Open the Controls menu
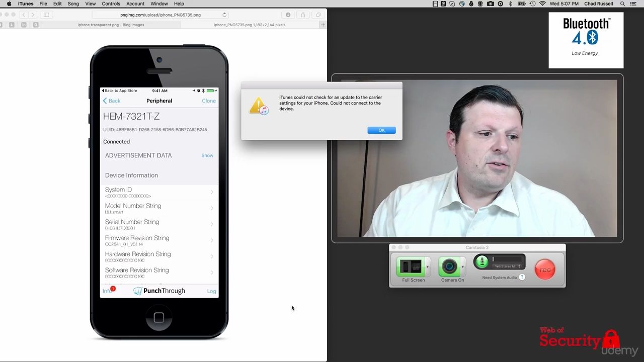Viewport: 644px width, 362px height. pyautogui.click(x=111, y=4)
